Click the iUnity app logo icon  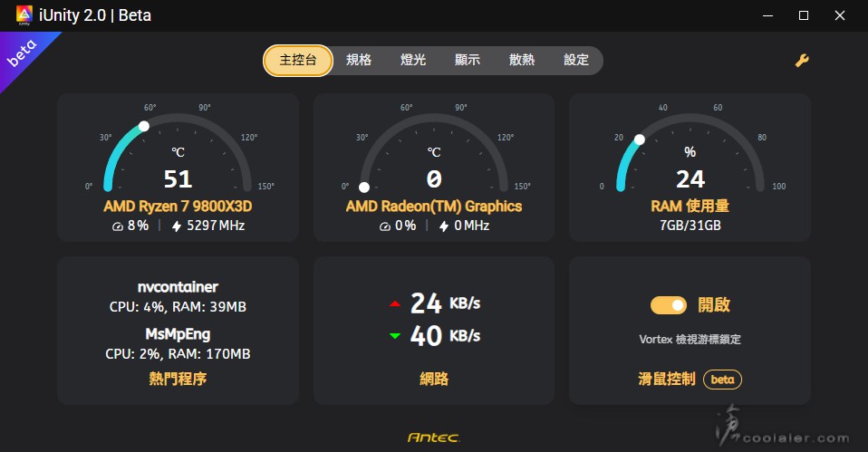pos(24,15)
